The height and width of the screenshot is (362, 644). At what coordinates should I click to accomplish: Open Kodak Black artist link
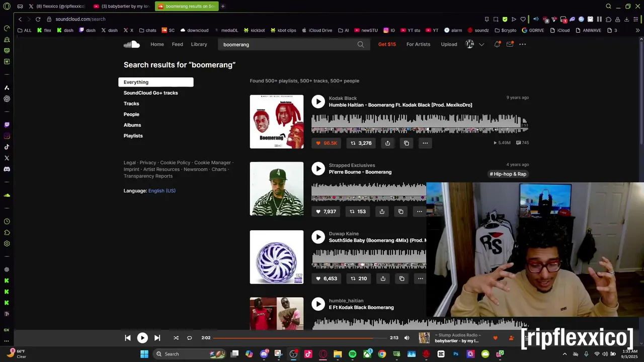pyautogui.click(x=343, y=99)
